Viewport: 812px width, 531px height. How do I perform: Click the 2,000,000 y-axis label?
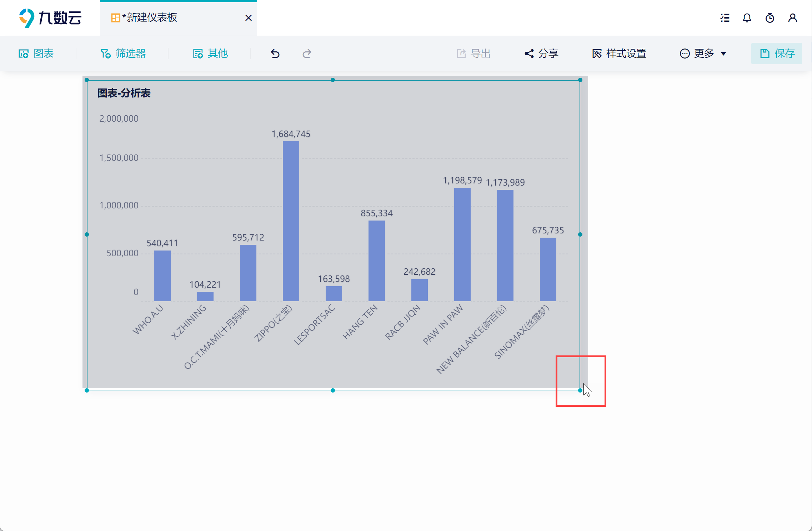click(119, 118)
